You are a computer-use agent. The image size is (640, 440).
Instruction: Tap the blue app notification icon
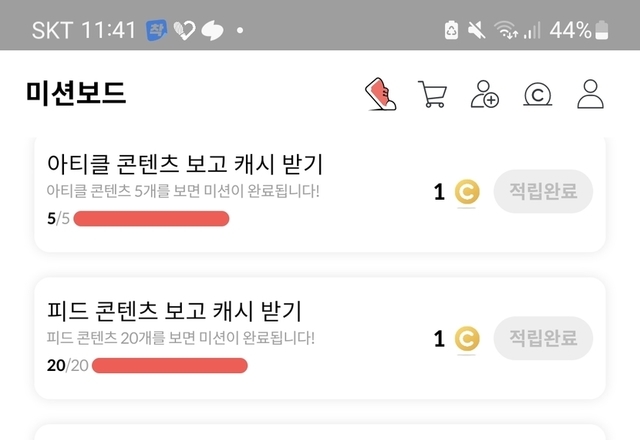pyautogui.click(x=157, y=30)
